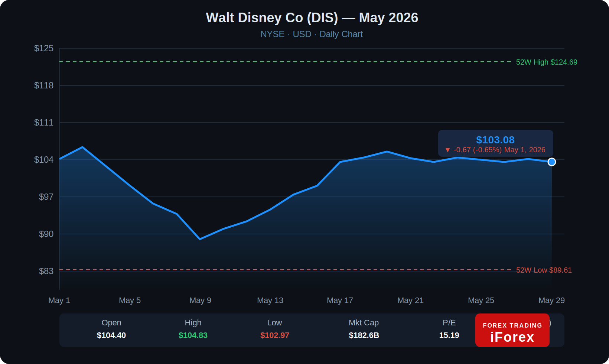Click the red Low value "$102.97"
Image resolution: width=609 pixels, height=364 pixels.
point(275,335)
